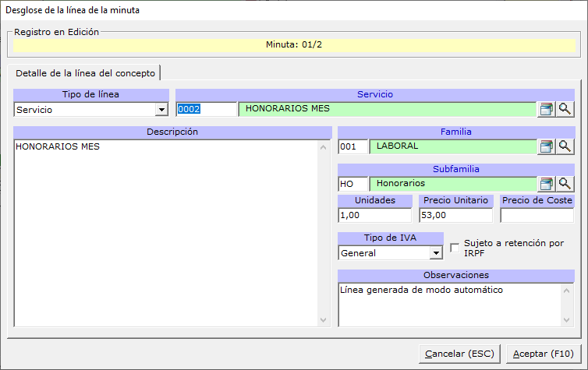
Task: Click the Observaciones text box
Action: (449, 304)
